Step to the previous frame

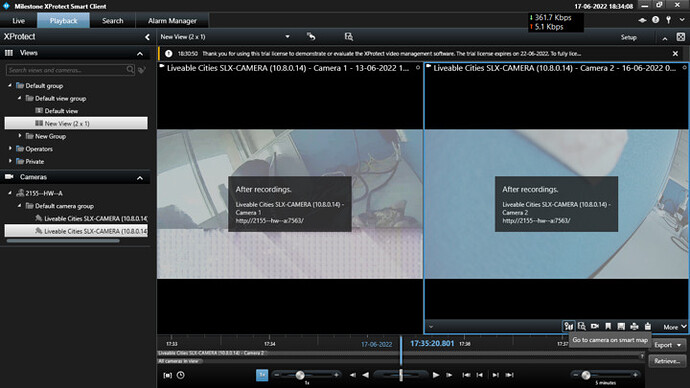(352, 375)
